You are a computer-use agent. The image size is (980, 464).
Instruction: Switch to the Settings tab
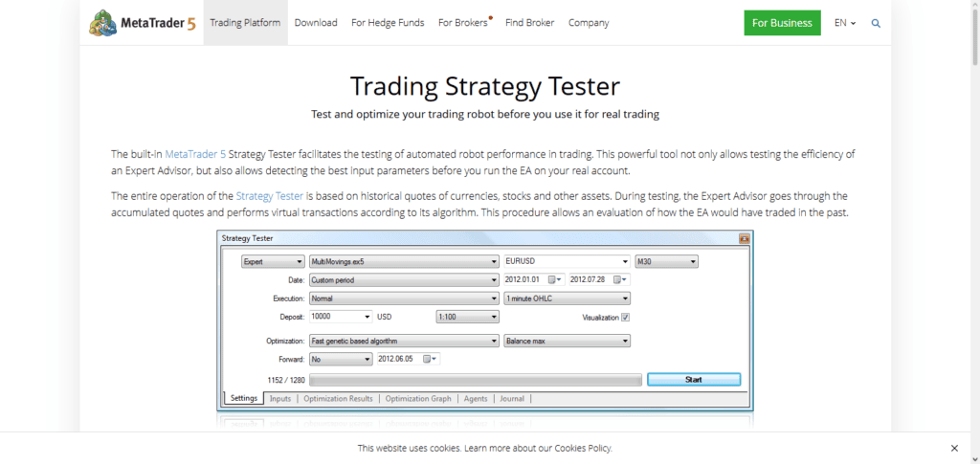[x=244, y=398]
